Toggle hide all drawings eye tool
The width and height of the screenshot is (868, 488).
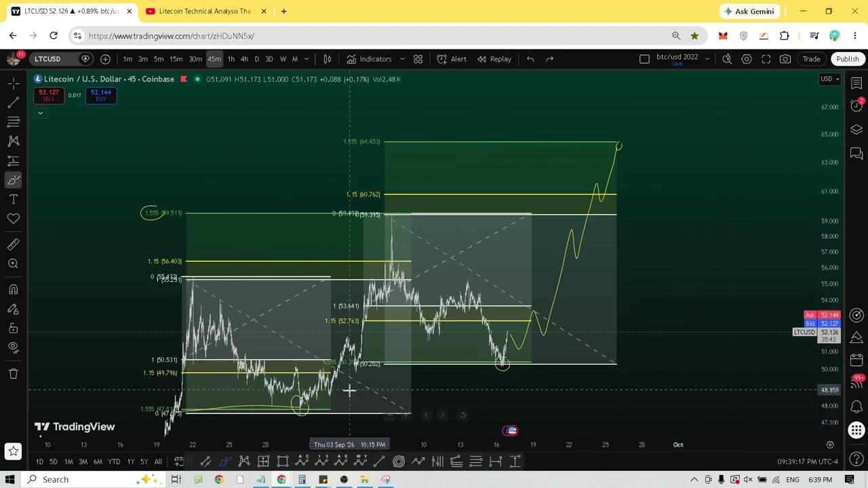13,348
